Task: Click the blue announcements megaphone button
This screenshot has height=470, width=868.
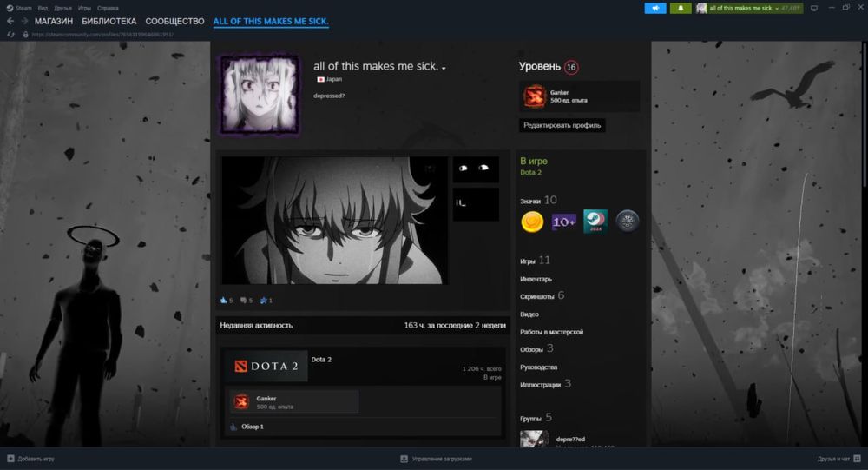Action: (x=654, y=9)
